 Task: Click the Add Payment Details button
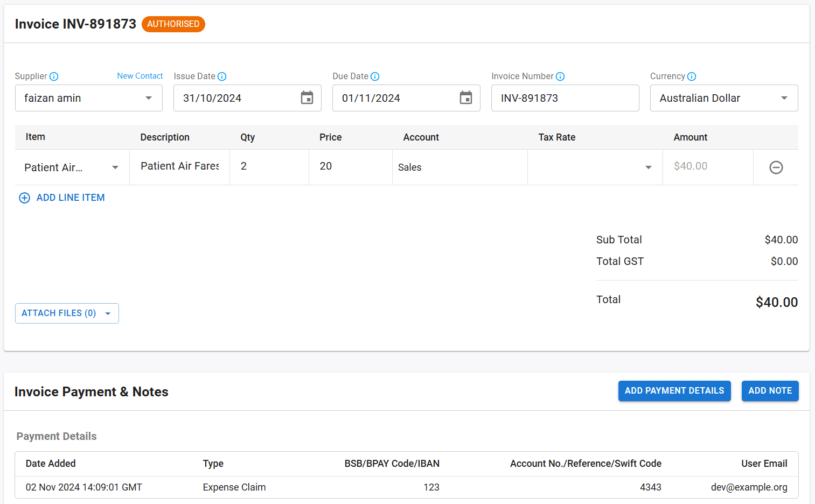coord(674,391)
